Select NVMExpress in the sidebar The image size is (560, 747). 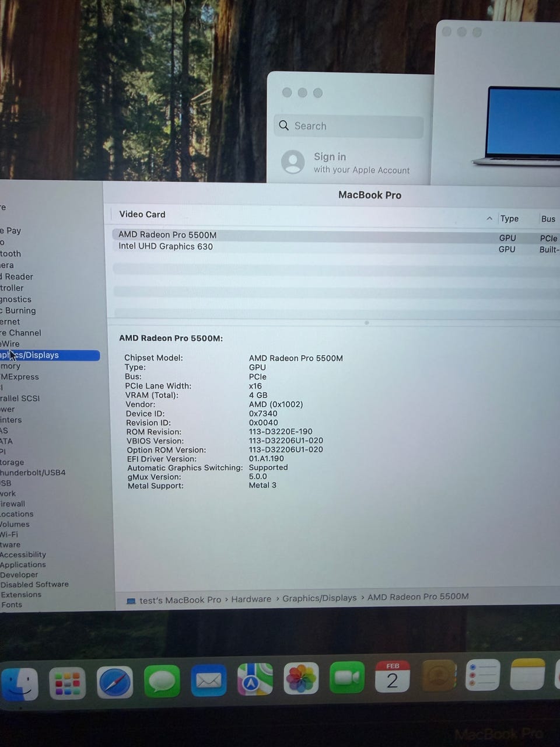pos(19,377)
